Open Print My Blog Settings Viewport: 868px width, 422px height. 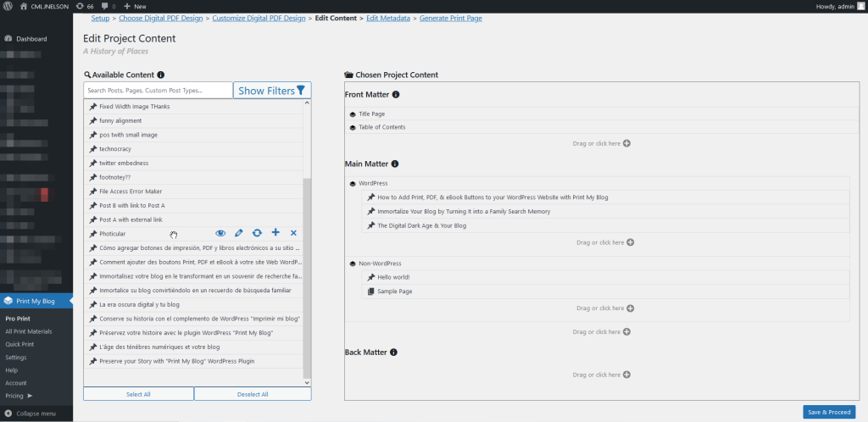pyautogui.click(x=16, y=358)
